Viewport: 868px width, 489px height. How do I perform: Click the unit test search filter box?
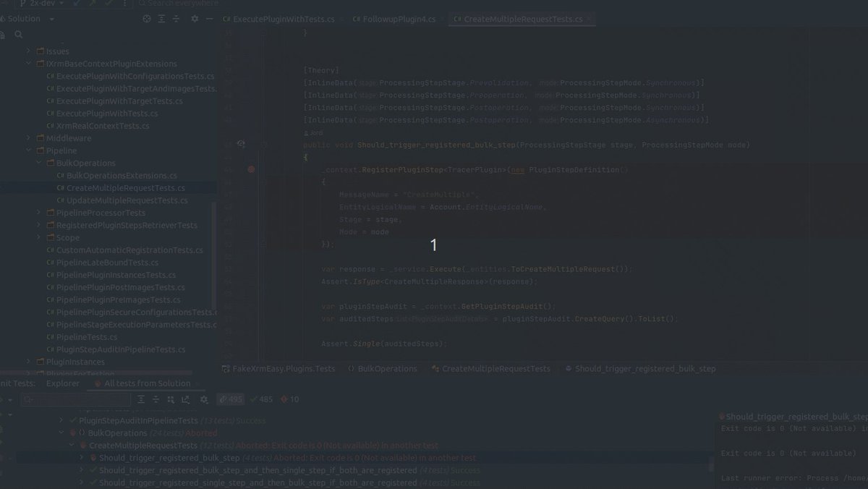[x=77, y=399]
